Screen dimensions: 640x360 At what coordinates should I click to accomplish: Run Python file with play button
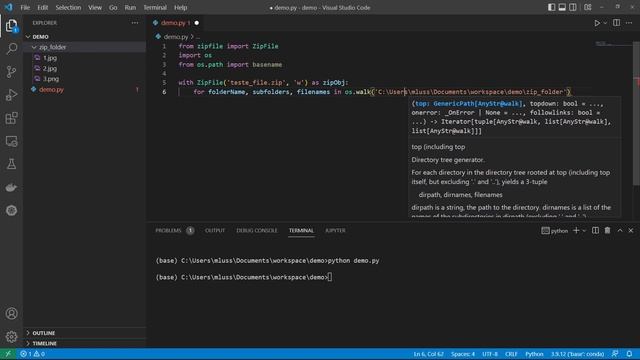(597, 23)
